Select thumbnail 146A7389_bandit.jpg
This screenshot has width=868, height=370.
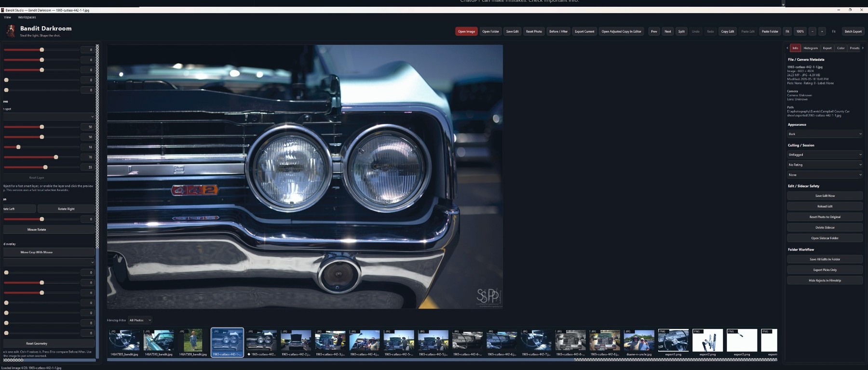pyautogui.click(x=193, y=343)
